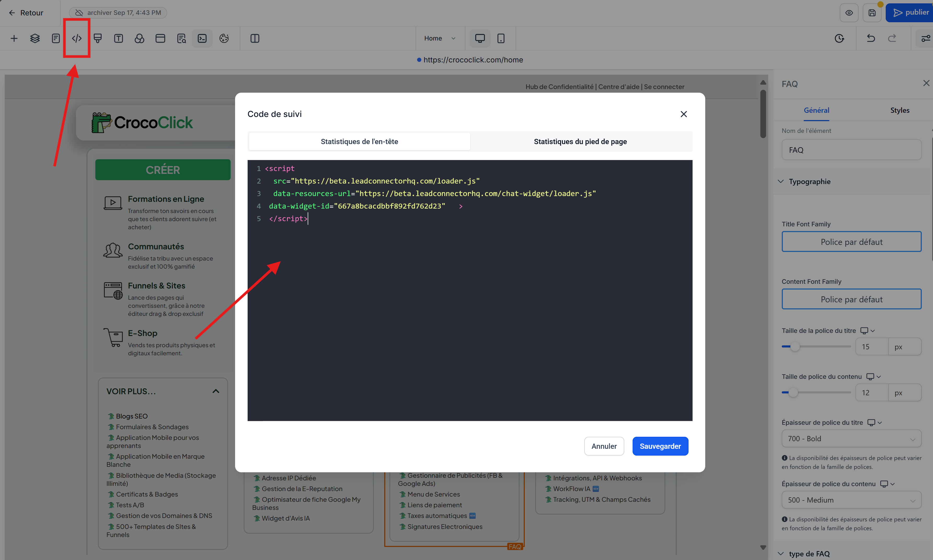Open the popup window icon in toolbar
Screen dimensions: 933x560
(x=160, y=38)
